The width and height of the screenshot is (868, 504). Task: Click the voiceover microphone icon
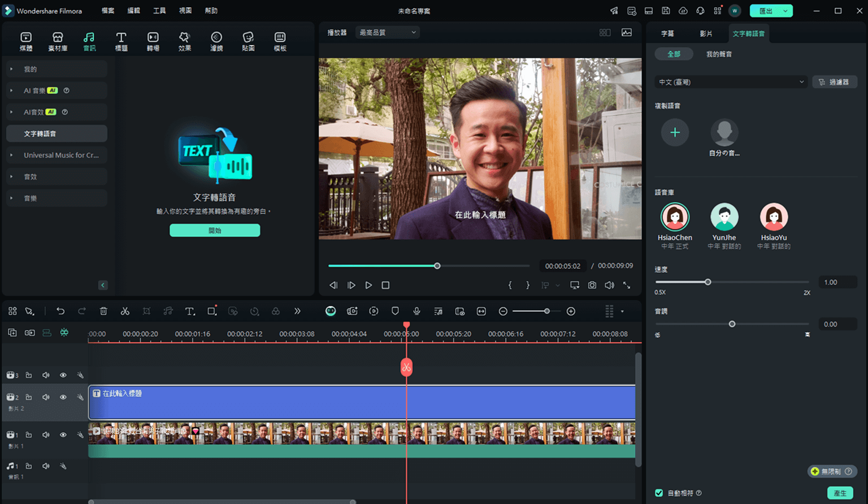416,311
